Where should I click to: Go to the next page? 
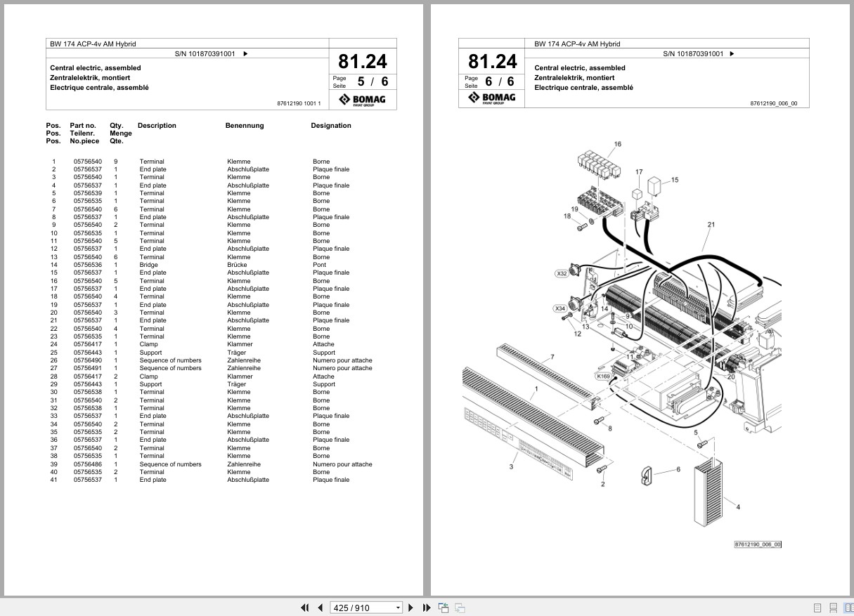click(x=412, y=608)
